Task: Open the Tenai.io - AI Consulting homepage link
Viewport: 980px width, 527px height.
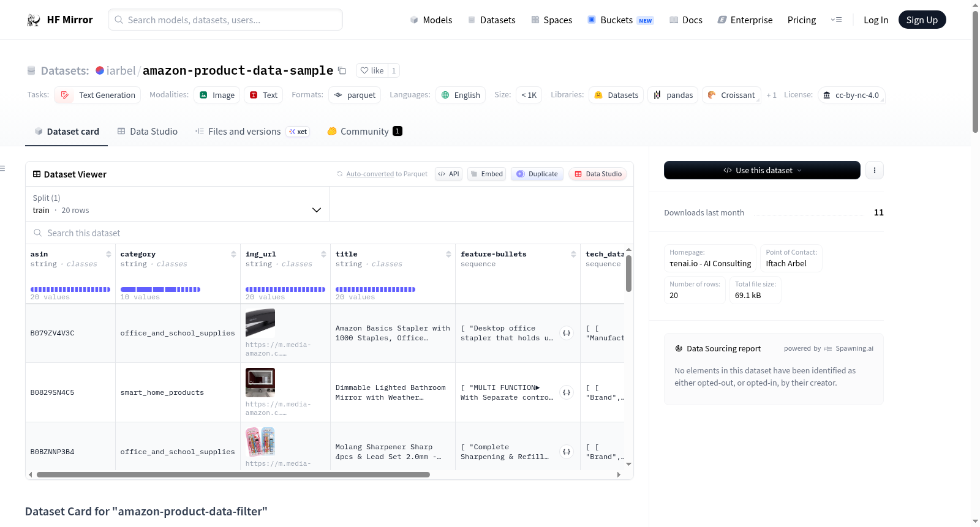Action: pos(710,264)
